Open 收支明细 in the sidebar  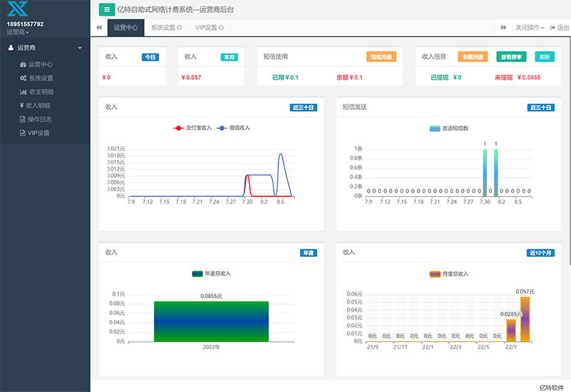pyautogui.click(x=41, y=92)
